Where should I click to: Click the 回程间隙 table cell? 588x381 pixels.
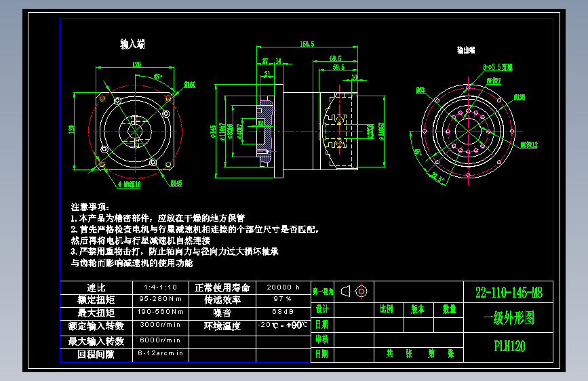96,355
